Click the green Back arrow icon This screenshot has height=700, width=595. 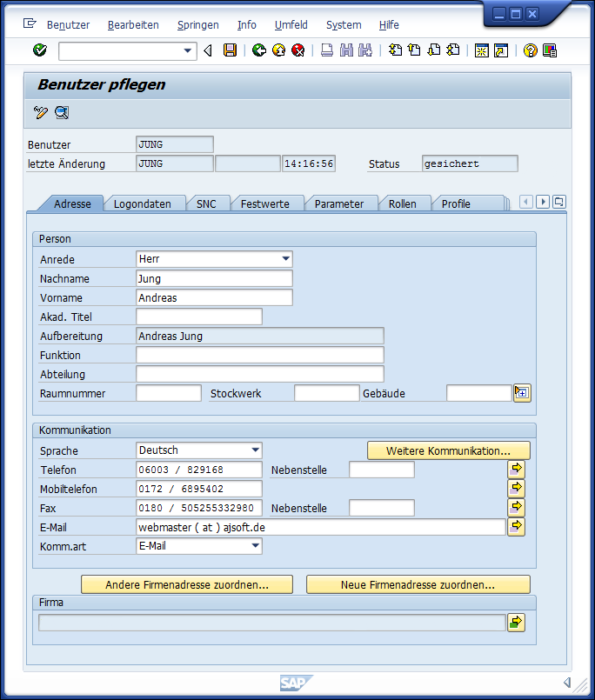click(x=259, y=50)
